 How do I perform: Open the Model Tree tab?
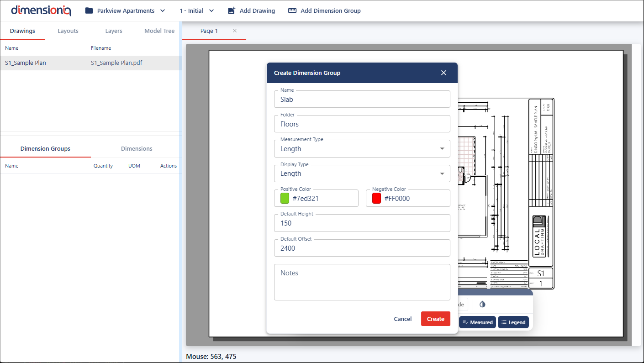pos(159,31)
